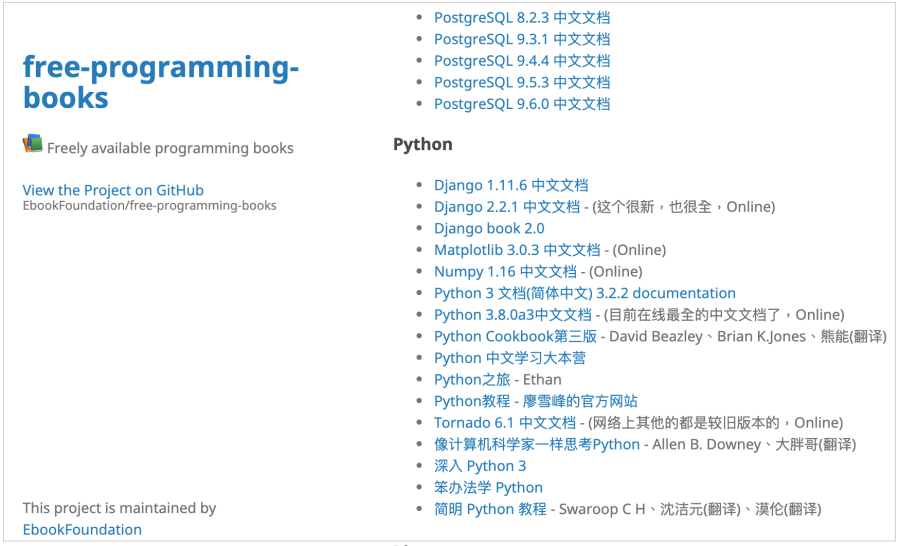
Task: Click the EbookFoundation/free-programming-books repository text
Action: (x=149, y=206)
